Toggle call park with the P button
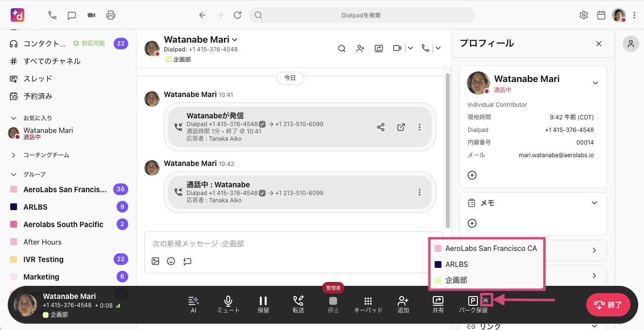Screen dimensions: 644x330 click(x=473, y=301)
